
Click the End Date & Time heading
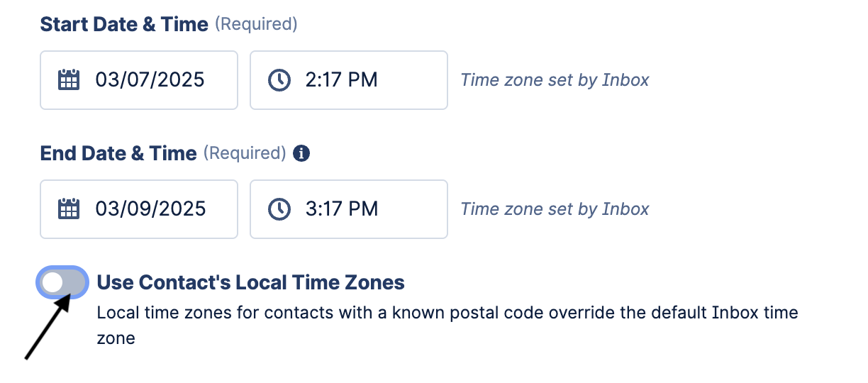pyautogui.click(x=118, y=153)
